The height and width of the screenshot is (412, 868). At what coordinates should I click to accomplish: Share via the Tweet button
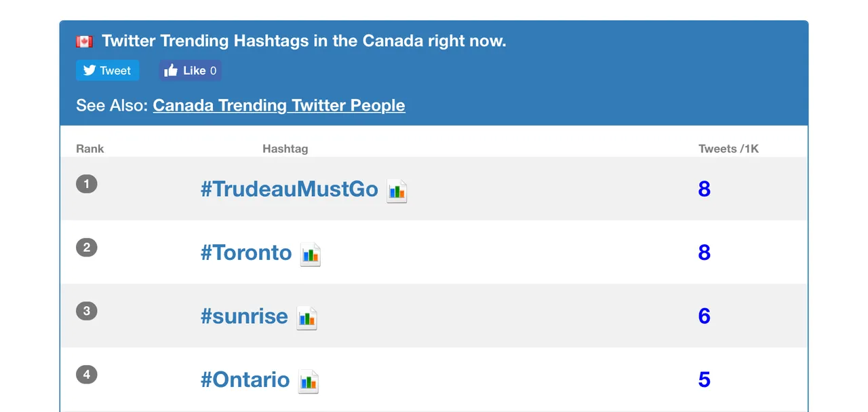pyautogui.click(x=108, y=71)
